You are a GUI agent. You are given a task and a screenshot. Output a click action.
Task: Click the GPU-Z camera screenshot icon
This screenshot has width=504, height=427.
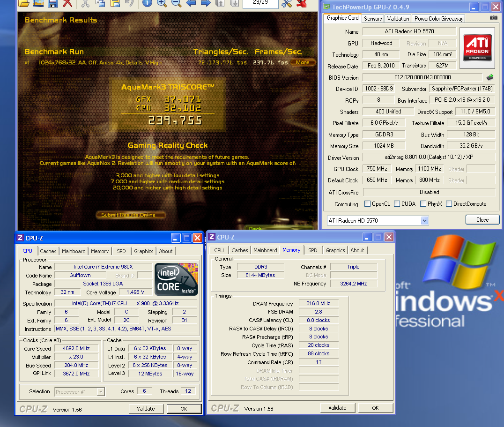click(x=493, y=18)
